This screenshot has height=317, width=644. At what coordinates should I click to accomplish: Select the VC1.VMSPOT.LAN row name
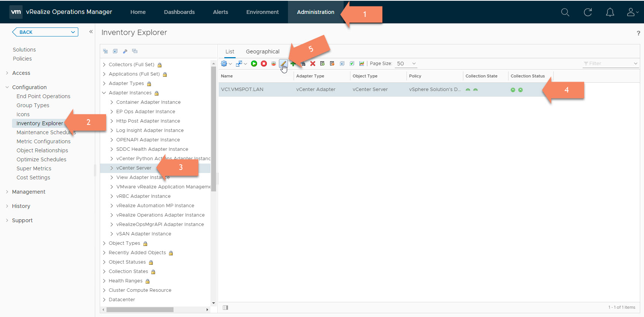242,89
